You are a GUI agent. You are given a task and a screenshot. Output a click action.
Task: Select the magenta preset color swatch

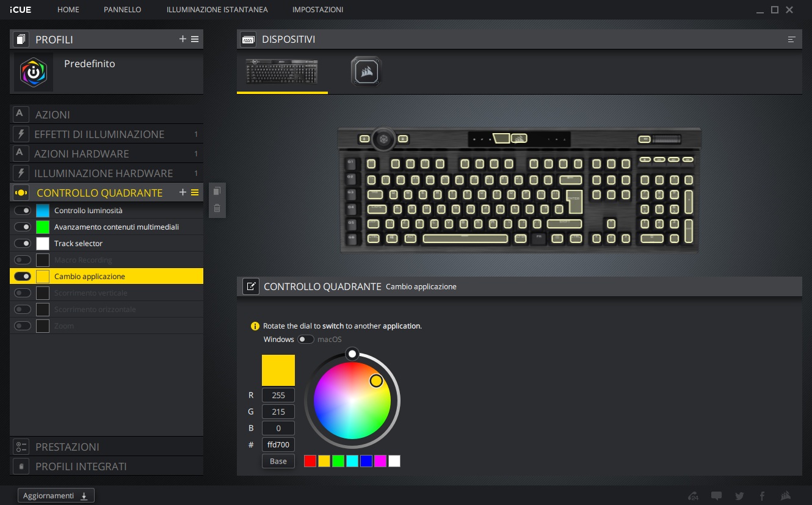click(x=380, y=461)
